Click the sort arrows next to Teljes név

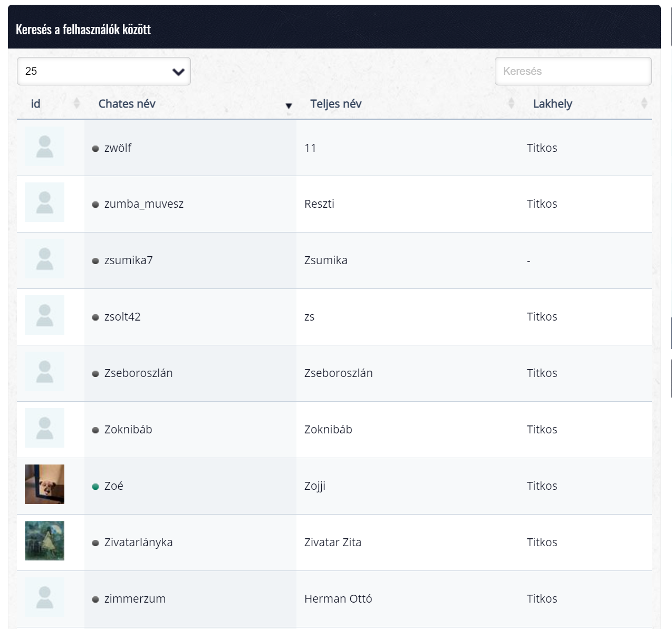(x=511, y=103)
